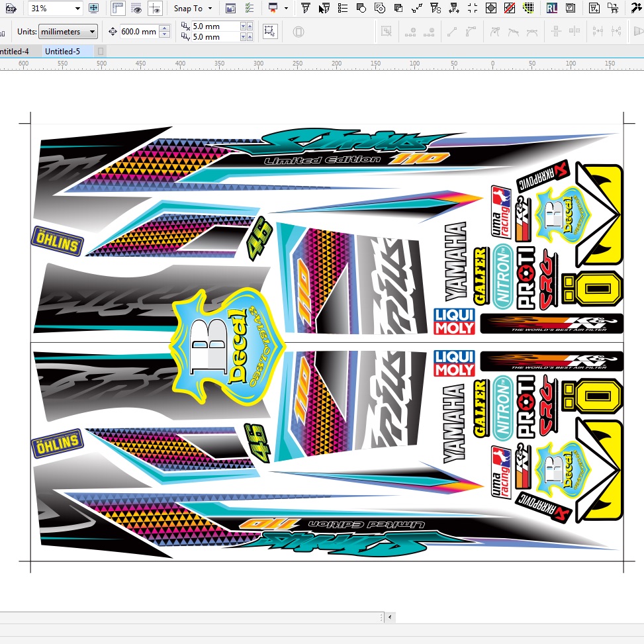
Task: Toggle the show grid button
Action: coord(136,8)
